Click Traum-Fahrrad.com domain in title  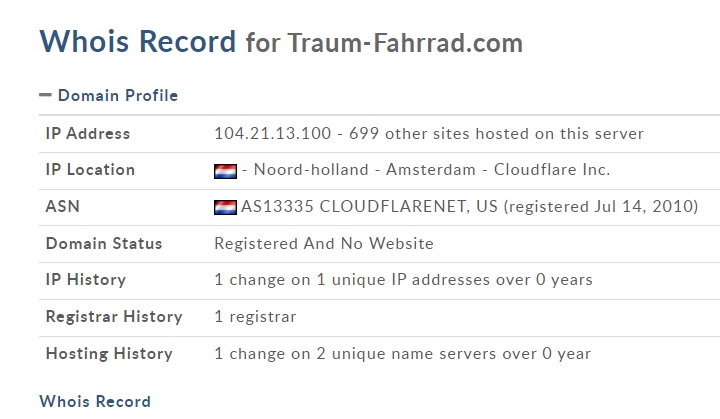405,43
